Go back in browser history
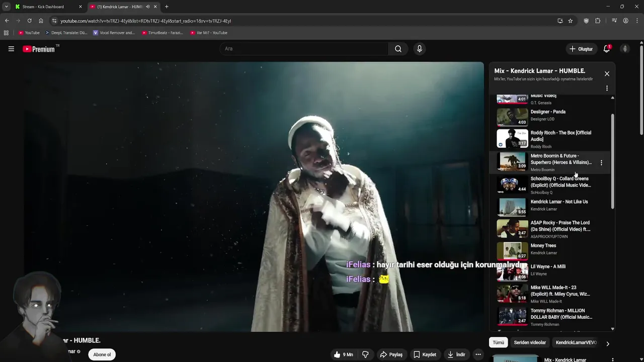This screenshot has width=644, height=362. tap(7, 21)
